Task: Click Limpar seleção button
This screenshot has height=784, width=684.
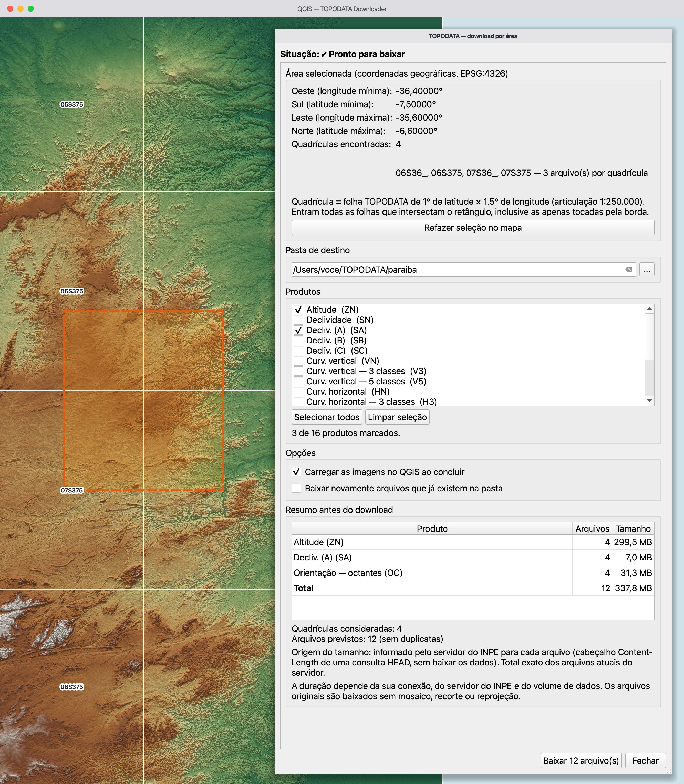Action: (397, 417)
